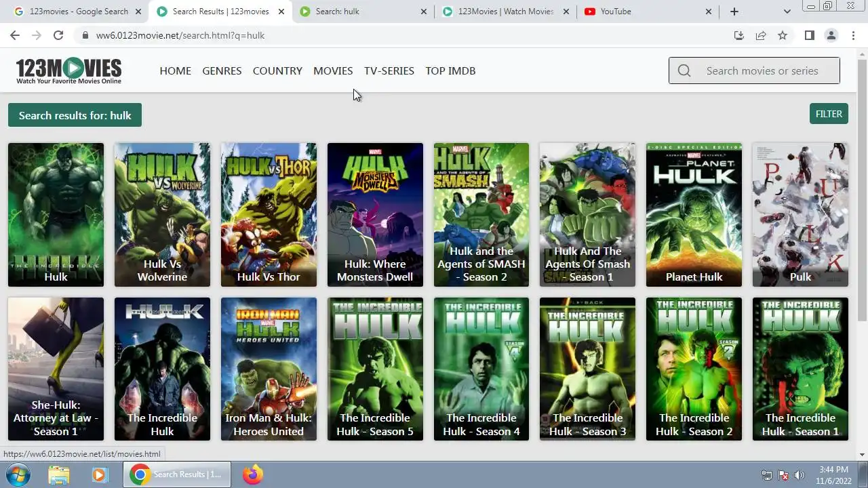
Task: Open File Explorer from the taskbar
Action: coord(59,474)
